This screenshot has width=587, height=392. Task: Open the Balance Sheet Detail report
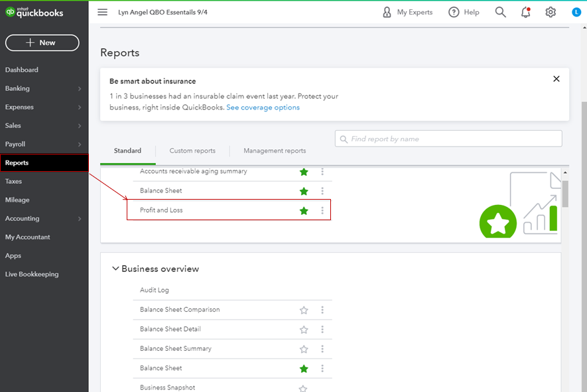point(170,329)
